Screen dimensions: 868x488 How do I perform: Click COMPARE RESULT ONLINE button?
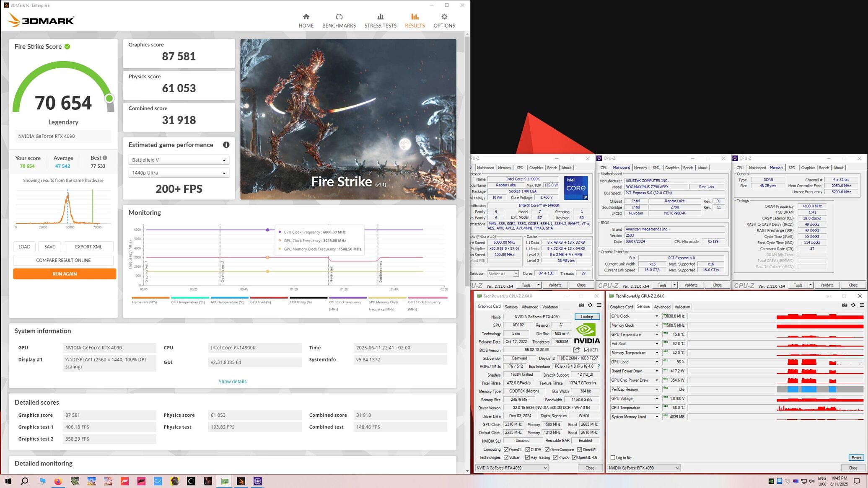tap(63, 261)
